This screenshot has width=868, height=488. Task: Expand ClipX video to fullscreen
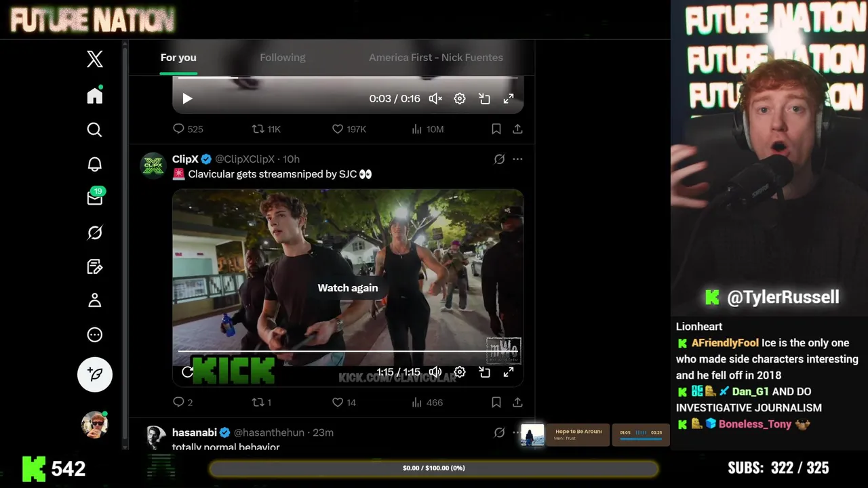[509, 372]
